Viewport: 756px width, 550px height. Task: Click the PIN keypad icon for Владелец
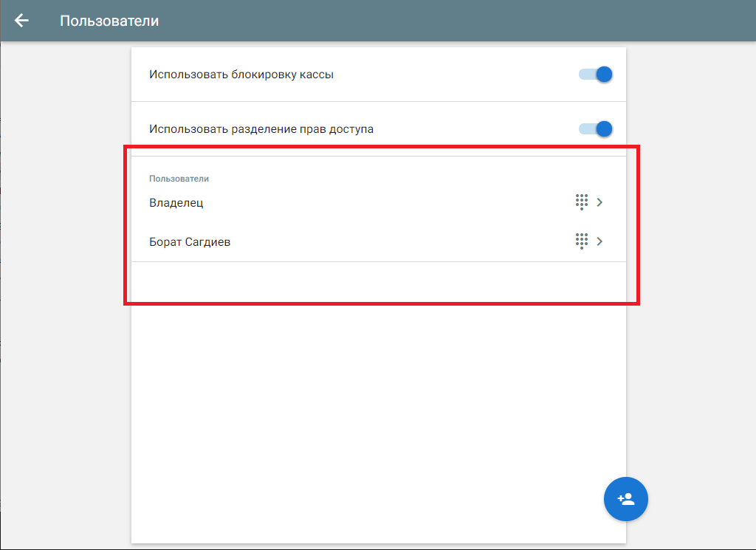click(x=581, y=202)
